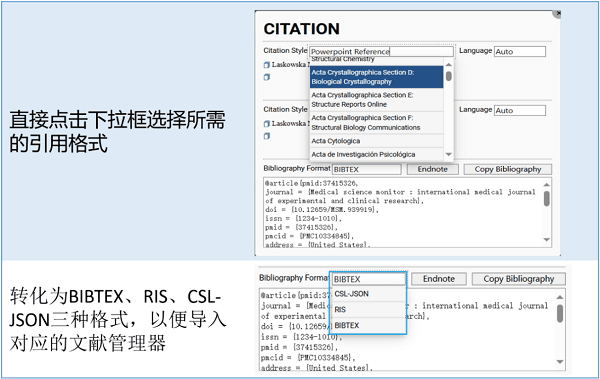Click lower panel text scrollbar down arrow
Image resolution: width=600 pixels, height=379 pixels.
point(560,362)
